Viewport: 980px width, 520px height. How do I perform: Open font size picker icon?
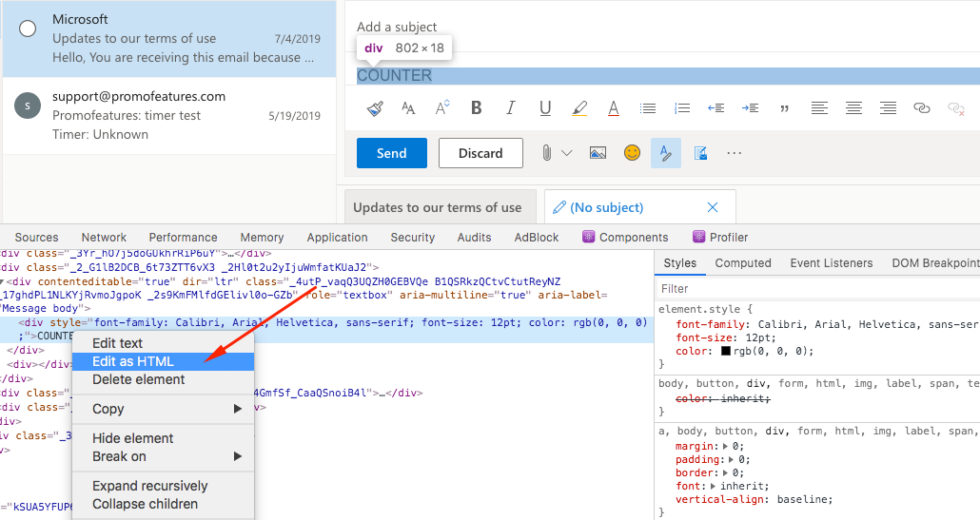pos(408,108)
